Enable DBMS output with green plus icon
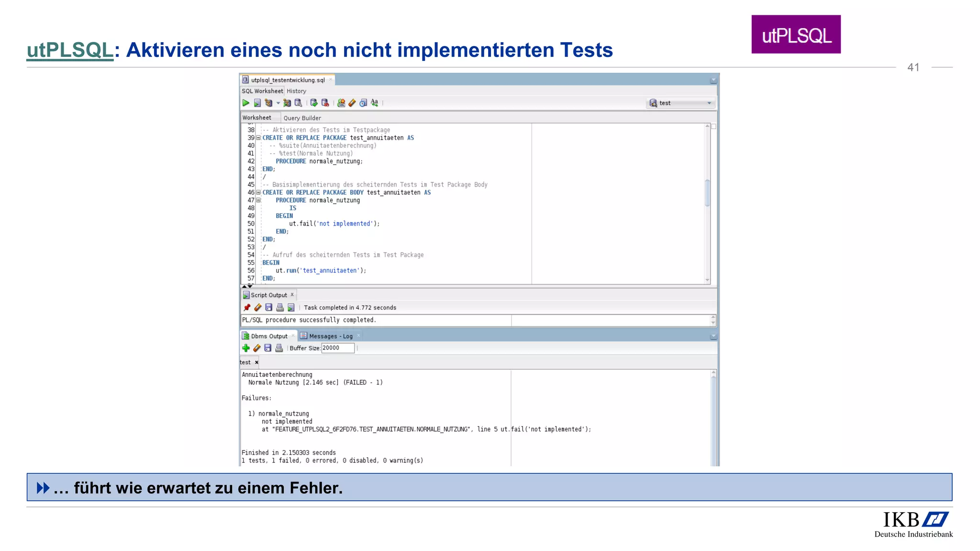Image resolution: width=980 pixels, height=551 pixels. (x=246, y=348)
